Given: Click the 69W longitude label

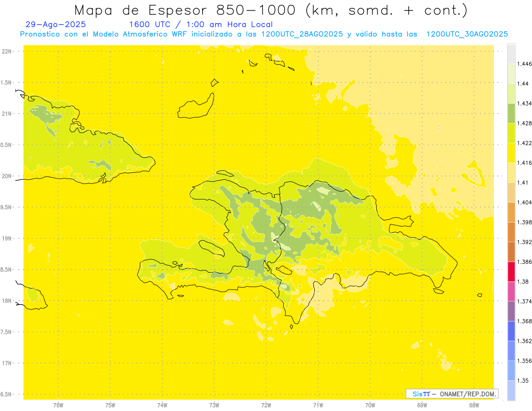Looking at the screenshot, I should point(422,405).
